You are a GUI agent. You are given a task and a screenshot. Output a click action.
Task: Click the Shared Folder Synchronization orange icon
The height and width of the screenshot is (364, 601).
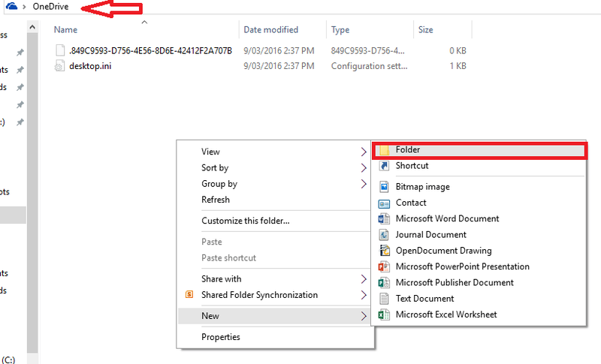189,294
